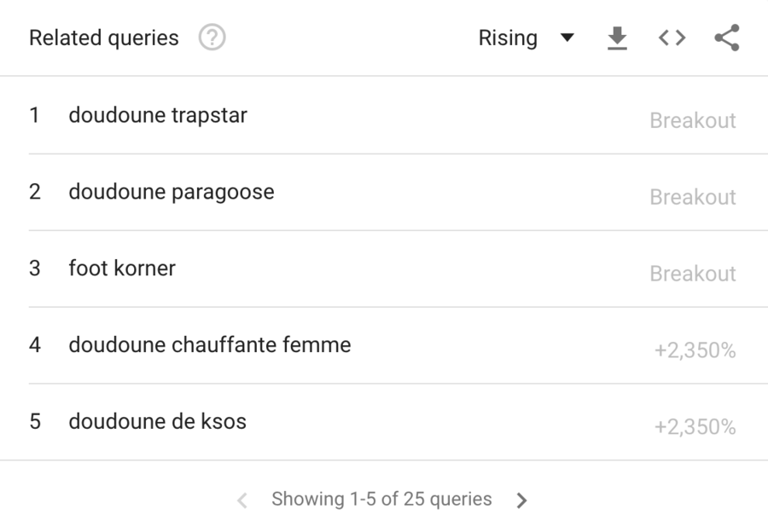Click the Showing 1-5 of 25 queries text
Image resolution: width=768 pixels, height=532 pixels.
pyautogui.click(x=381, y=500)
